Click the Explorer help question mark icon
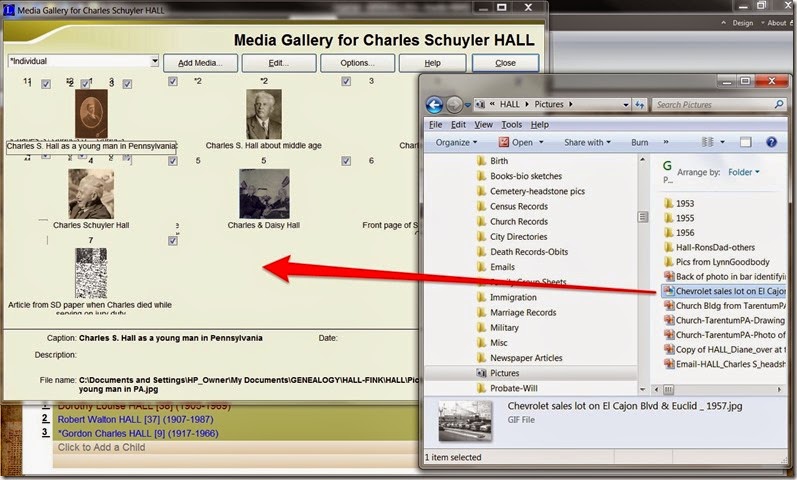Viewport: 797px width, 480px height. pyautogui.click(x=771, y=142)
